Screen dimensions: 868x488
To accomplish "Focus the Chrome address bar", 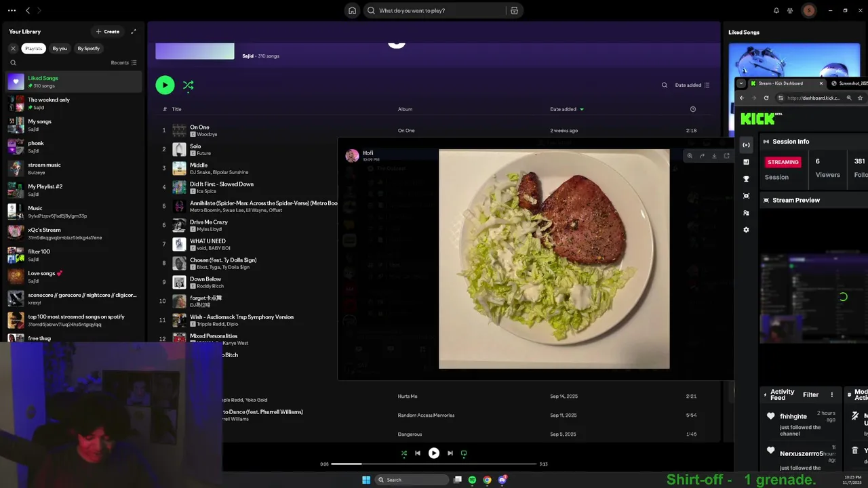I will 812,98.
